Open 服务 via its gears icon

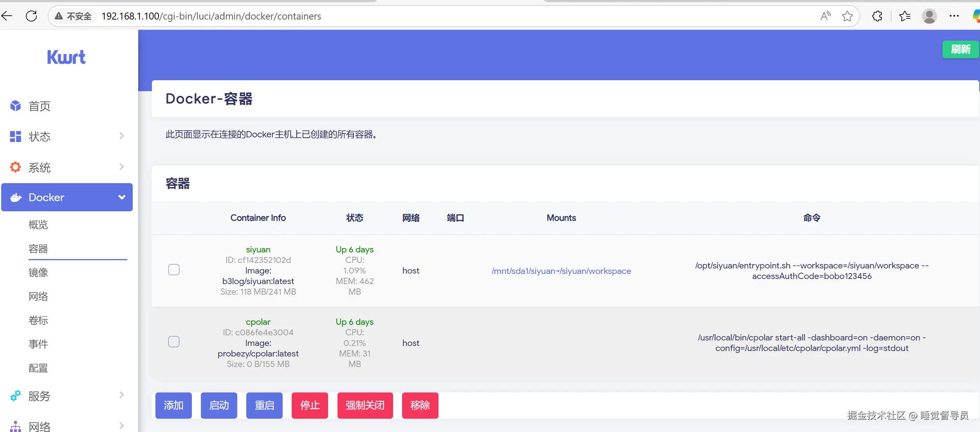pos(15,396)
